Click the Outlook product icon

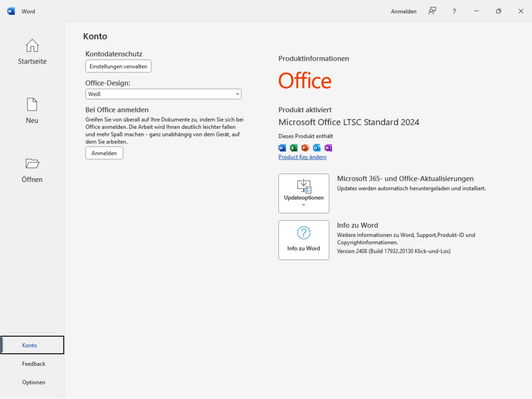(316, 148)
